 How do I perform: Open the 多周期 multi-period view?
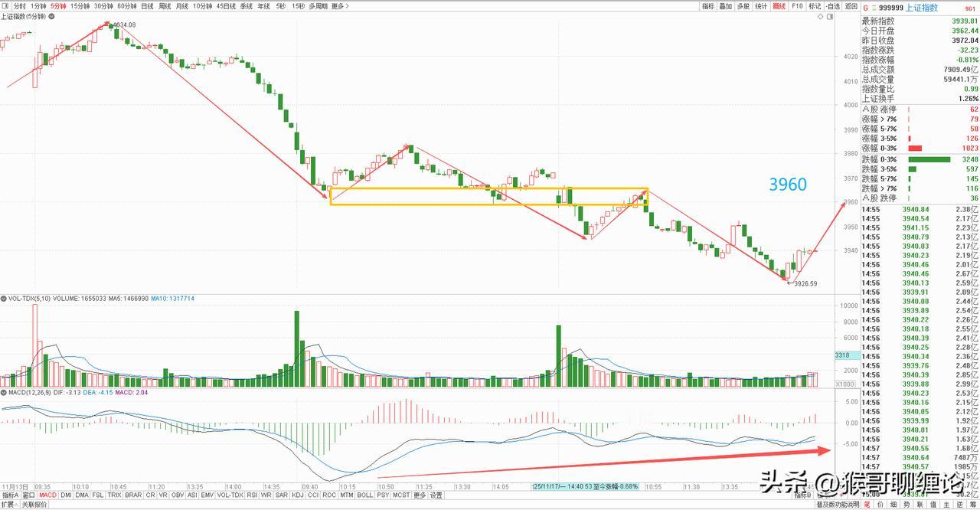[318, 6]
